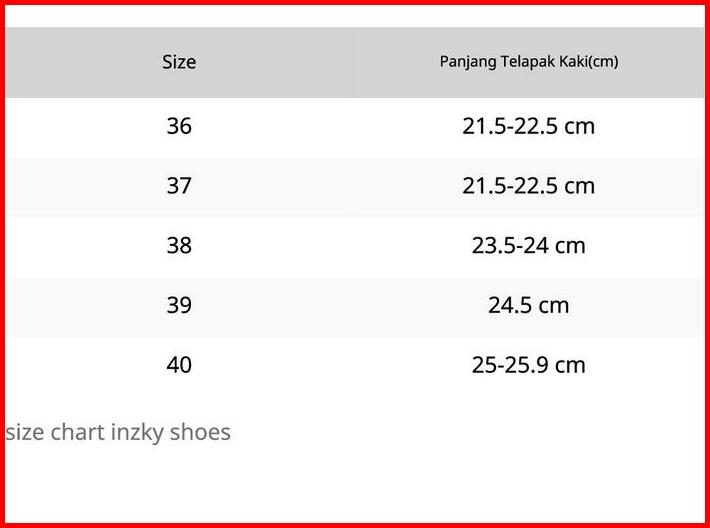710x528 pixels.
Task: Select size 39 cell
Action: (179, 305)
